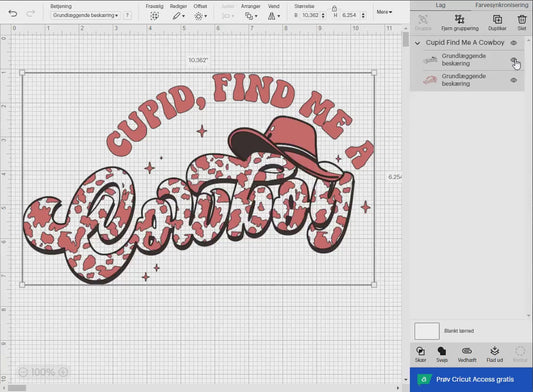Collapse the Cupid Find Me A Cowboy group
Screen dimensions: 533x392
pyautogui.click(x=417, y=43)
